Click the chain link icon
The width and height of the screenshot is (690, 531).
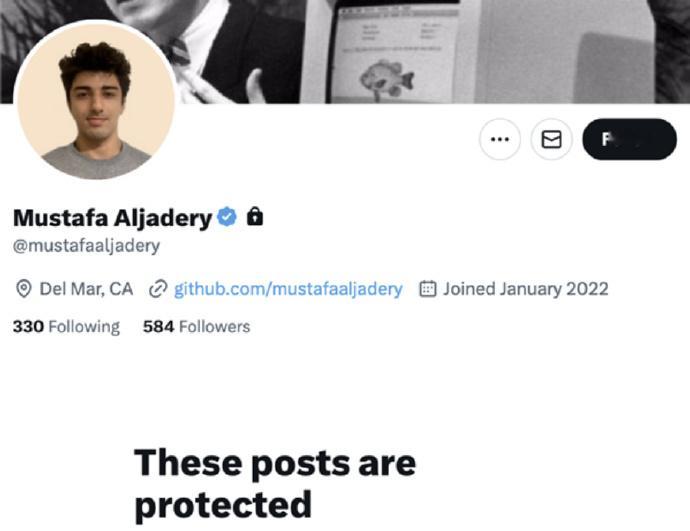point(158,289)
